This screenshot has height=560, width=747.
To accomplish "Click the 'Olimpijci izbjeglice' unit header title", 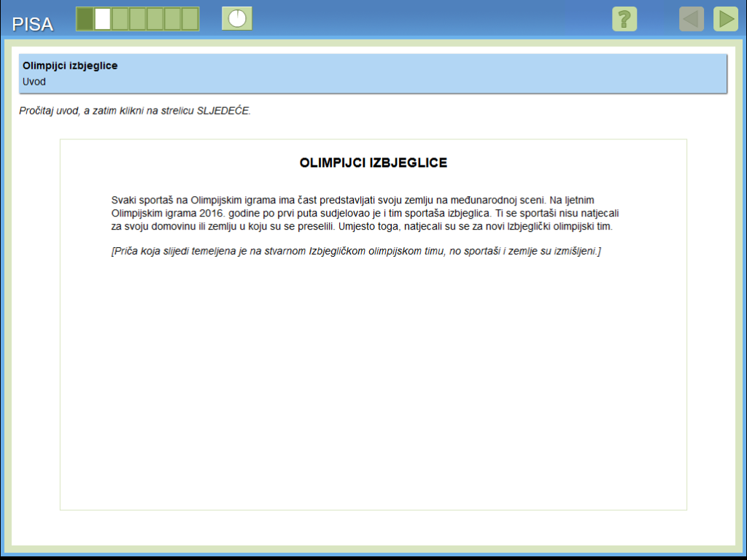I will [70, 66].
